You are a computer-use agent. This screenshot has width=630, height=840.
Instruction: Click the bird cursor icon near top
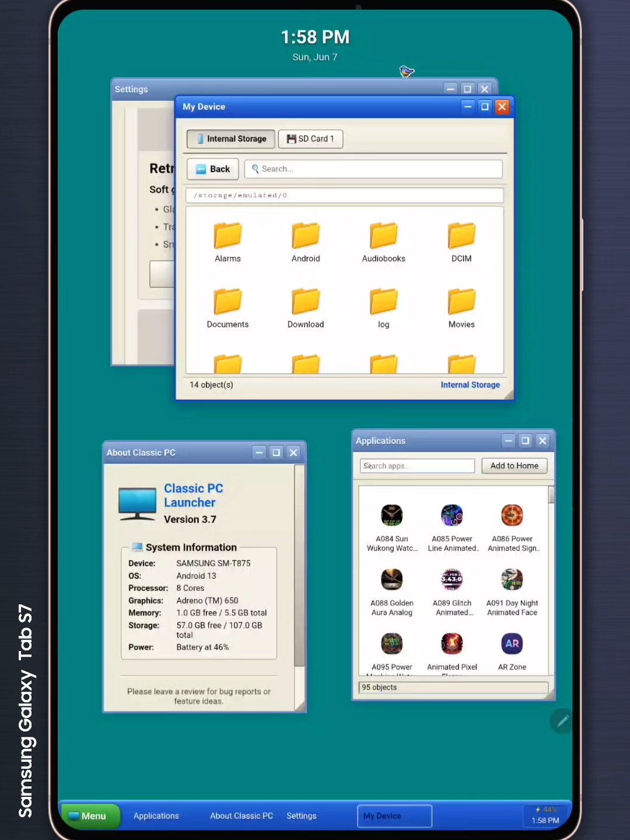tap(407, 71)
